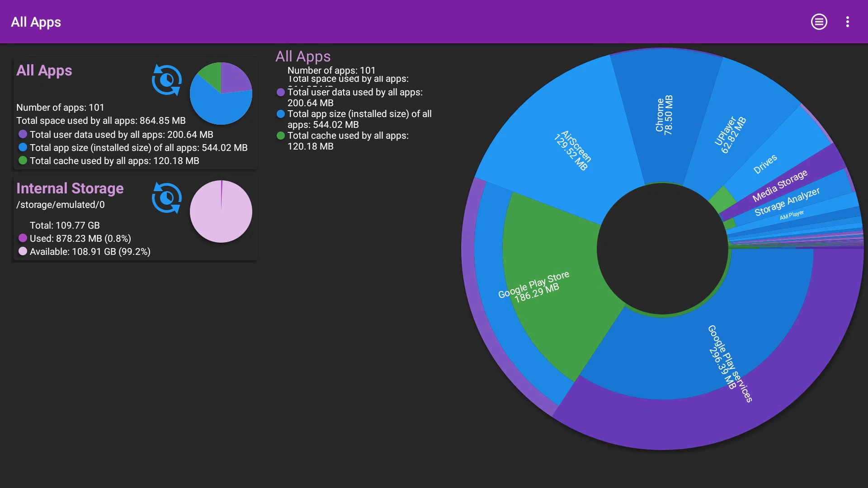Click the dark center of sunburst chart
The image size is (868, 488).
pos(662,249)
